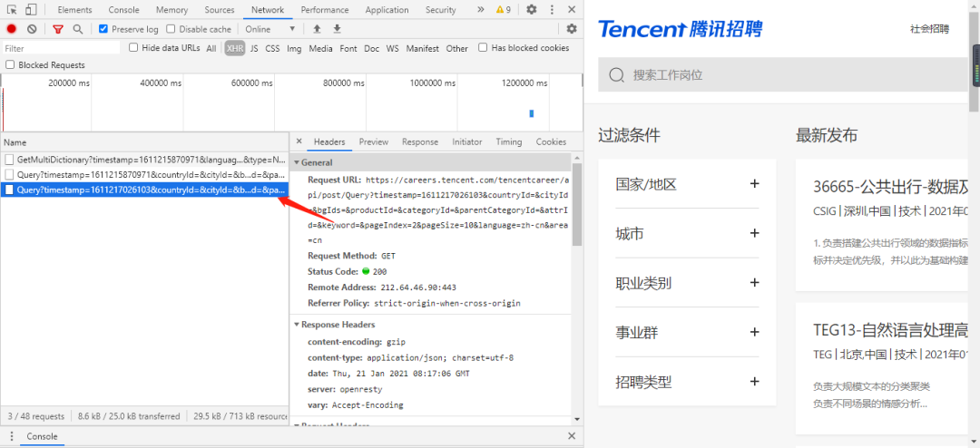The height and width of the screenshot is (448, 980).
Task: Open the Performance panel tab
Action: (x=325, y=10)
